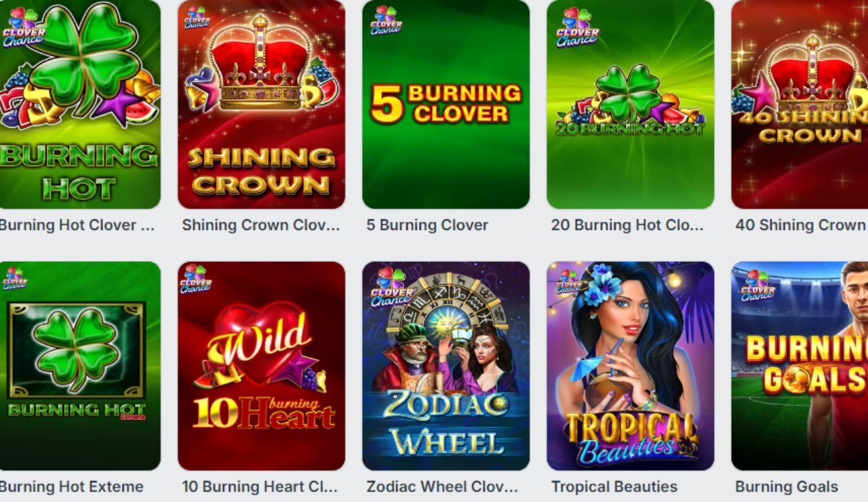Click Clover Chance badge on Shining Crown tile

pyautogui.click(x=197, y=17)
